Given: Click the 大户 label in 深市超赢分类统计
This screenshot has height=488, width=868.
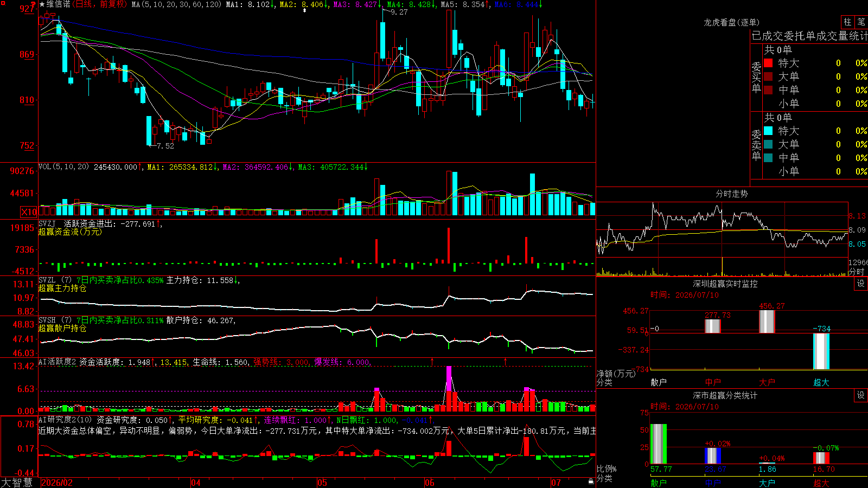Looking at the screenshot, I should click(767, 483).
